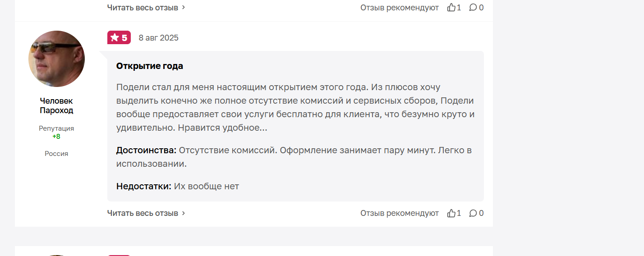Image resolution: width=644 pixels, height=256 pixels.
Task: Click chevron next to bottom Читать весь отзыв
Action: click(x=184, y=213)
